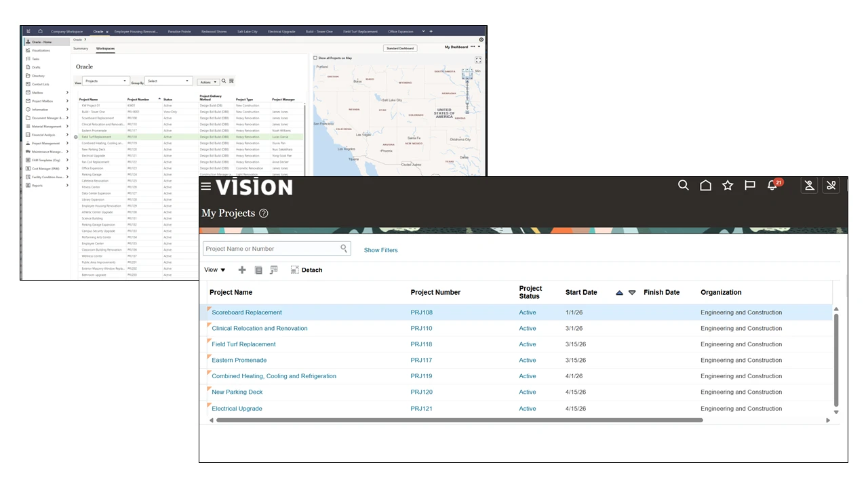This screenshot has height=488, width=868.
Task: Click the Project Number column header in Oracle window
Action: (138, 100)
